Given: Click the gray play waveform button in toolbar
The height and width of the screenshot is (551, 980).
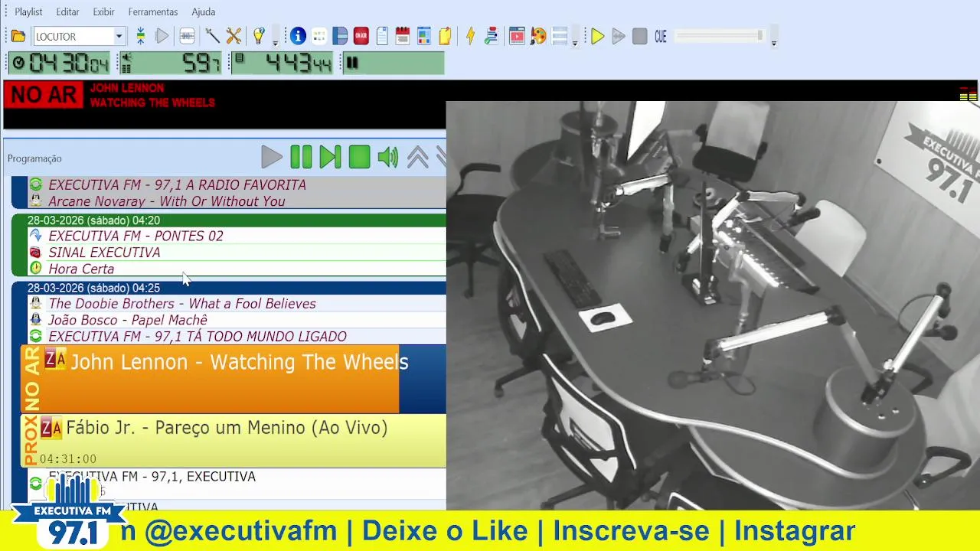Looking at the screenshot, I should coord(619,36).
